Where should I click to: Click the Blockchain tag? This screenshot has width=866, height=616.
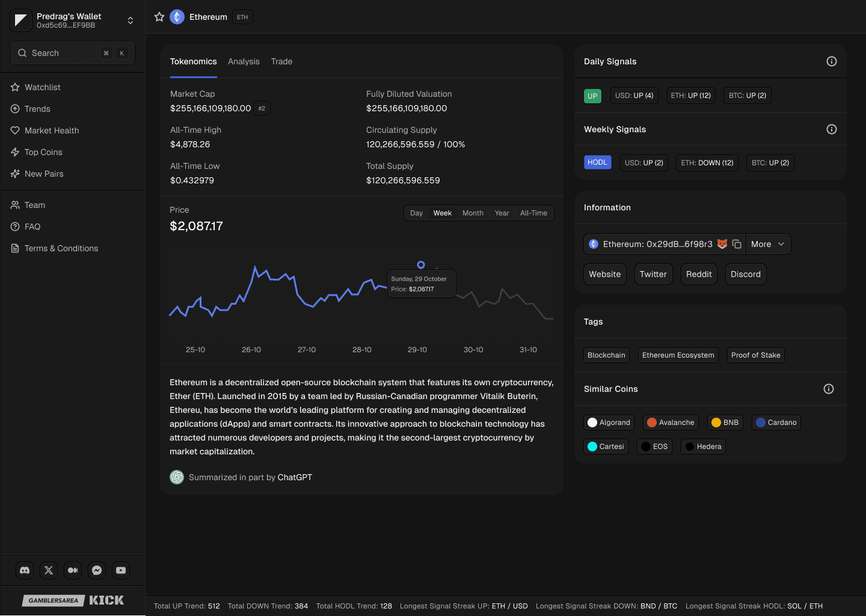pos(606,355)
